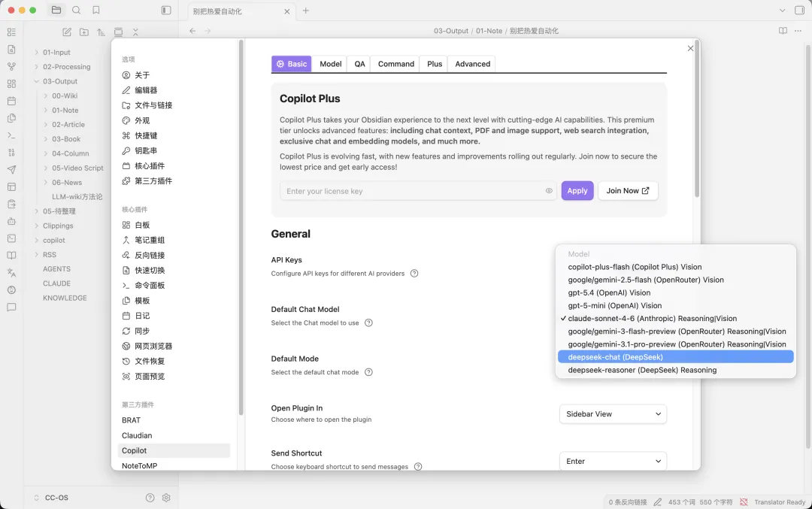This screenshot has width=812, height=509.
Task: Open the Sidebar View dropdown
Action: (613, 414)
